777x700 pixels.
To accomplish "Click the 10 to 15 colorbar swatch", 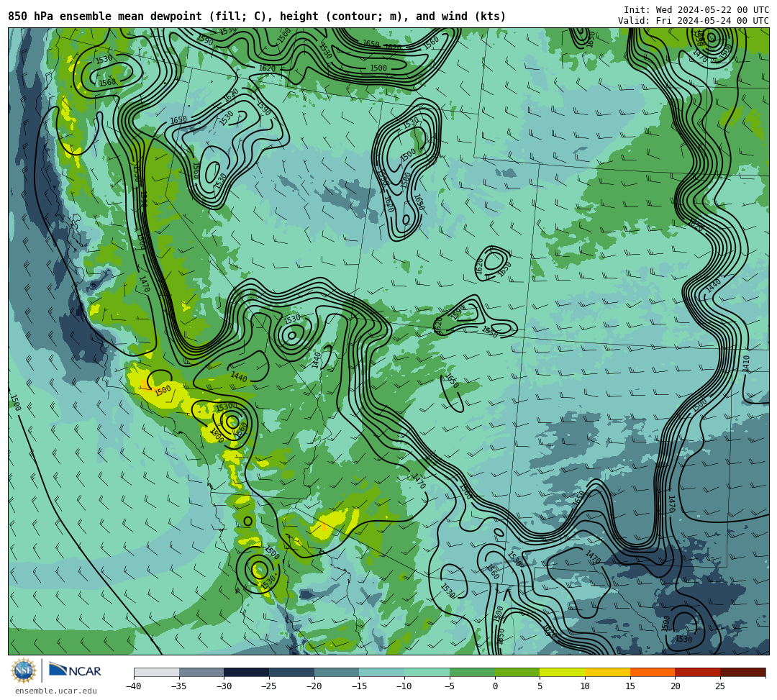I will point(607,672).
